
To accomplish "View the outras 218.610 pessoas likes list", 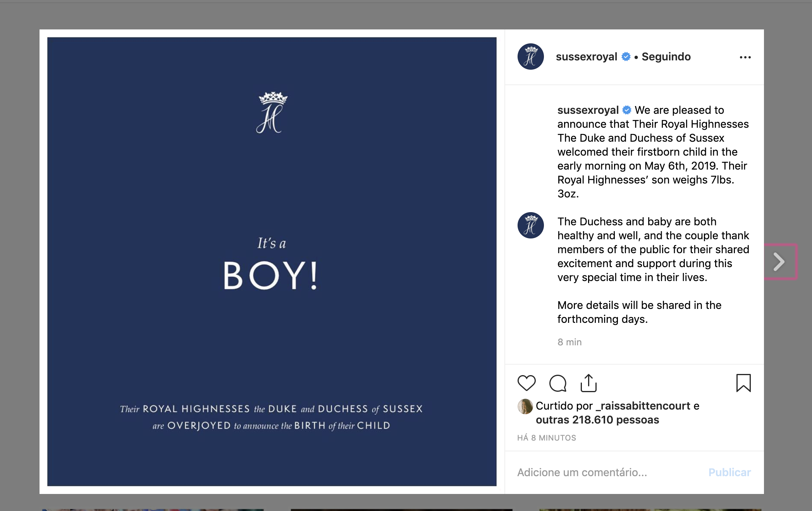I will 597,420.
